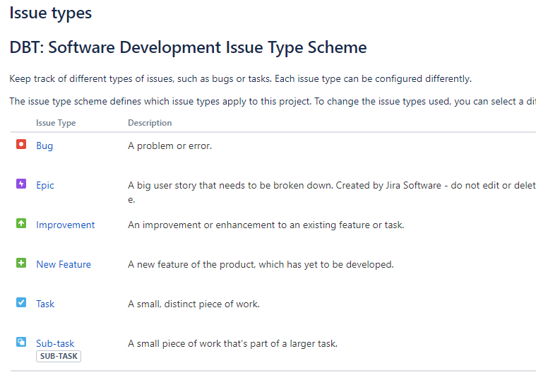
Task: Click the 'Issue types' page heading
Action: click(x=51, y=13)
